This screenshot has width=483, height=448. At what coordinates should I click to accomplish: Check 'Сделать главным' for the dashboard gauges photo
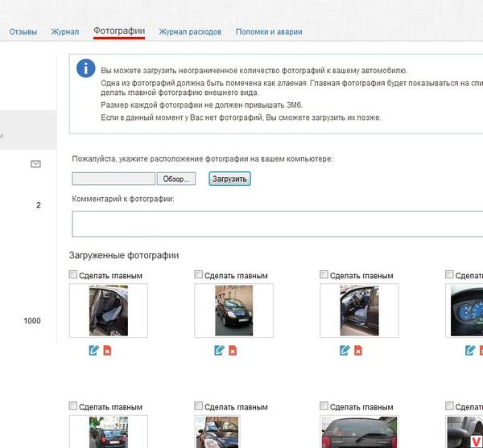click(449, 274)
